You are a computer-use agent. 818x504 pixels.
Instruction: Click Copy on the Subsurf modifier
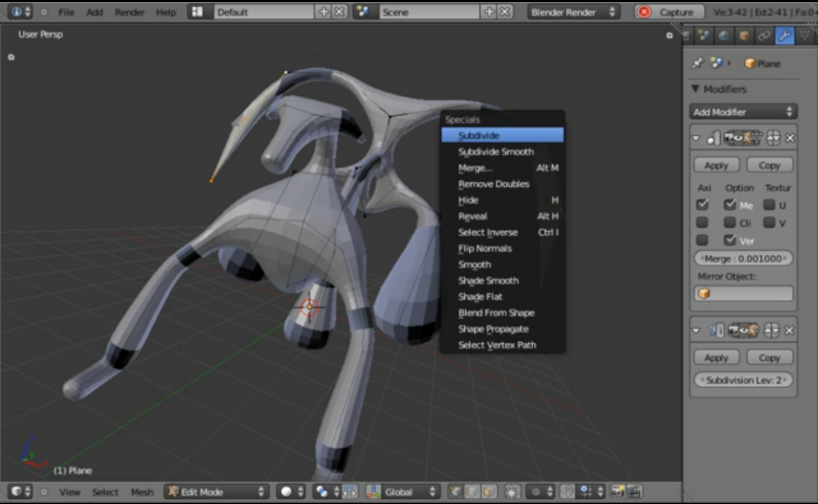point(769,357)
